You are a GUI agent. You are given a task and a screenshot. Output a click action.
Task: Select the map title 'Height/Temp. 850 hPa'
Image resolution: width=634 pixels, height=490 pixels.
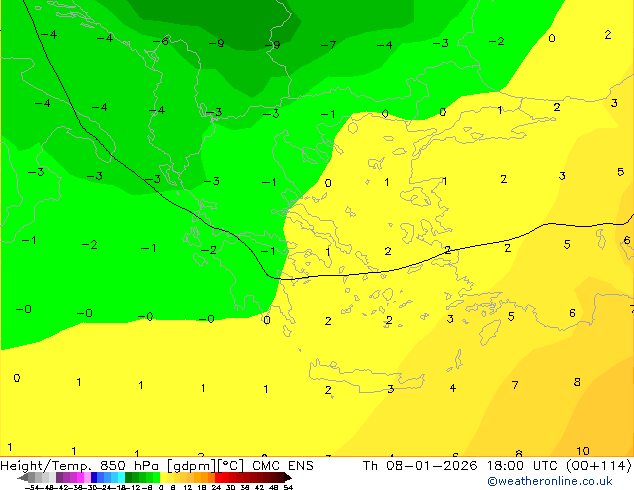[80, 466]
